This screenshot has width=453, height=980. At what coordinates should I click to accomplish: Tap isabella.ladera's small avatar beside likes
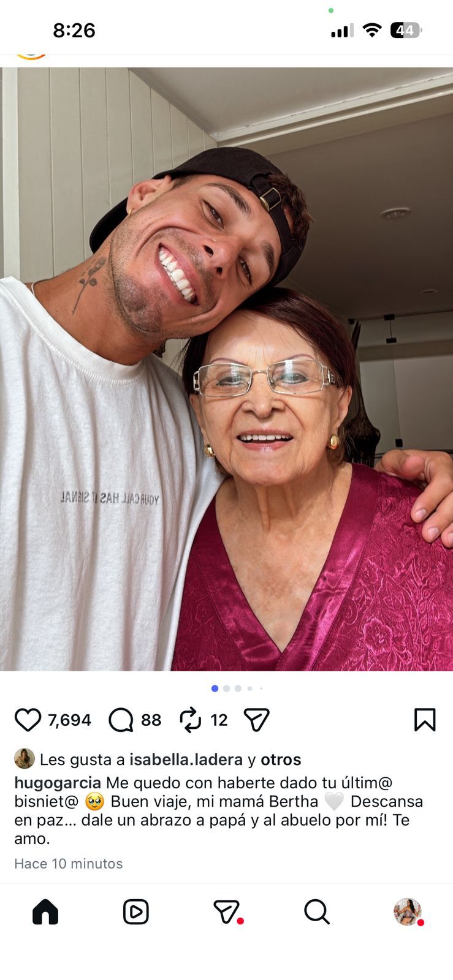point(25,759)
